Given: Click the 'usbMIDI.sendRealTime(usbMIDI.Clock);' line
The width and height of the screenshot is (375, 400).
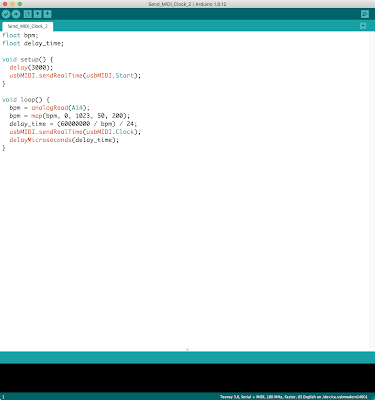Looking at the screenshot, I should point(75,132).
